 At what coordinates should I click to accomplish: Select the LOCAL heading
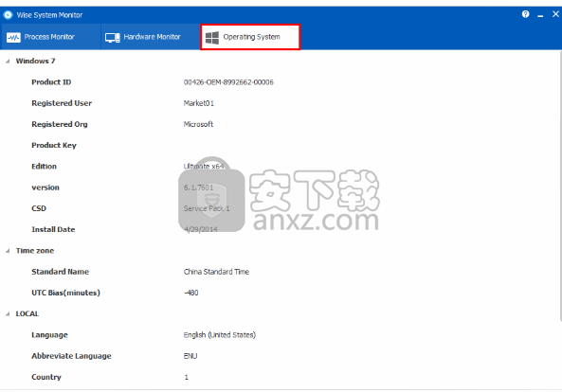(x=27, y=313)
